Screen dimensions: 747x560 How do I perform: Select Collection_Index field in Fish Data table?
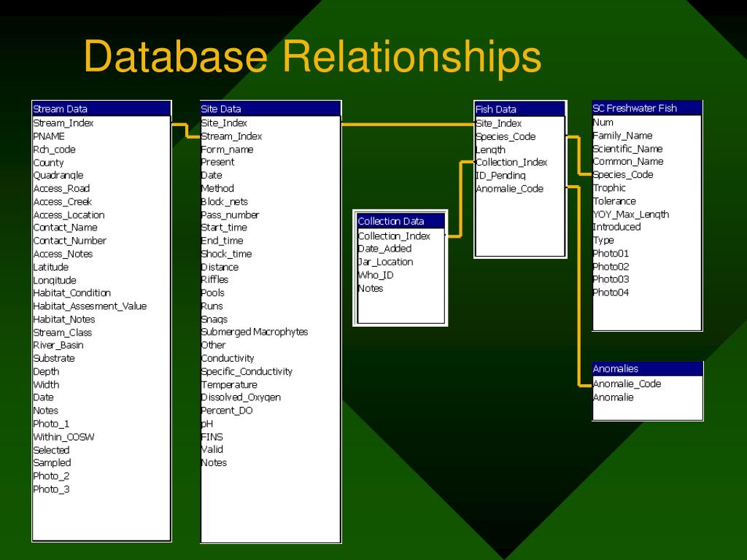(511, 163)
